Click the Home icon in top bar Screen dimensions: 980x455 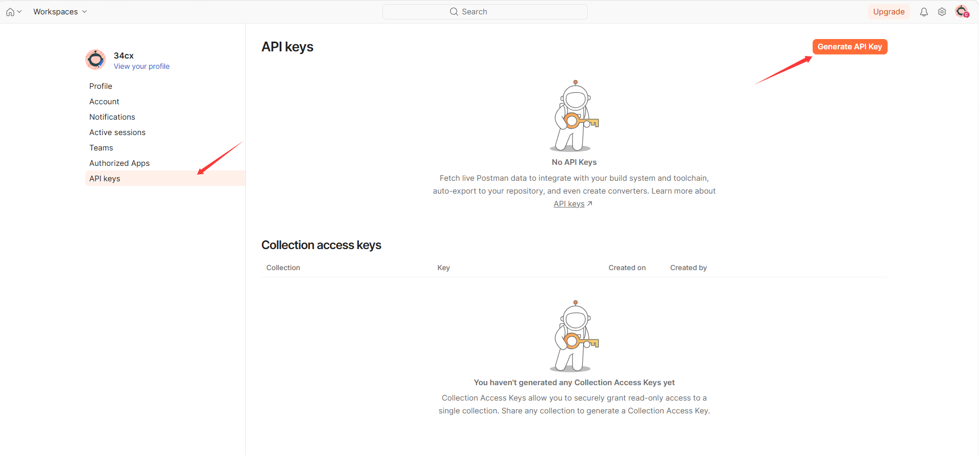coord(10,12)
